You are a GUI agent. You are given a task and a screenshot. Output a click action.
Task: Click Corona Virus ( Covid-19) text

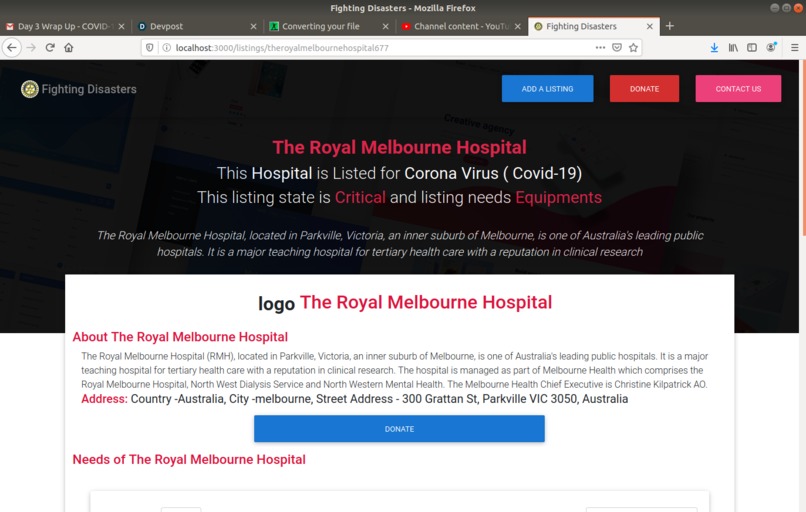493,173
